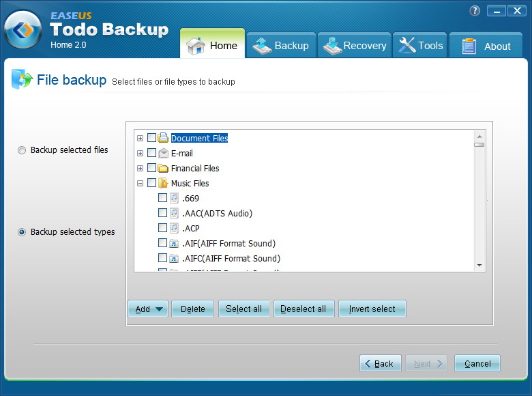532x396 pixels.
Task: Click the scroll down arrow in the file type list
Action: click(479, 265)
